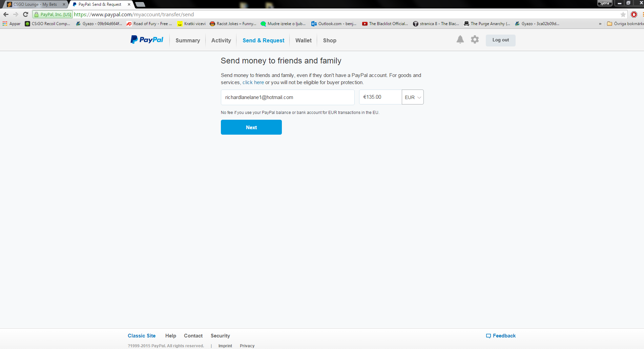Click the browser forward arrow
The width and height of the screenshot is (644, 349).
point(16,14)
